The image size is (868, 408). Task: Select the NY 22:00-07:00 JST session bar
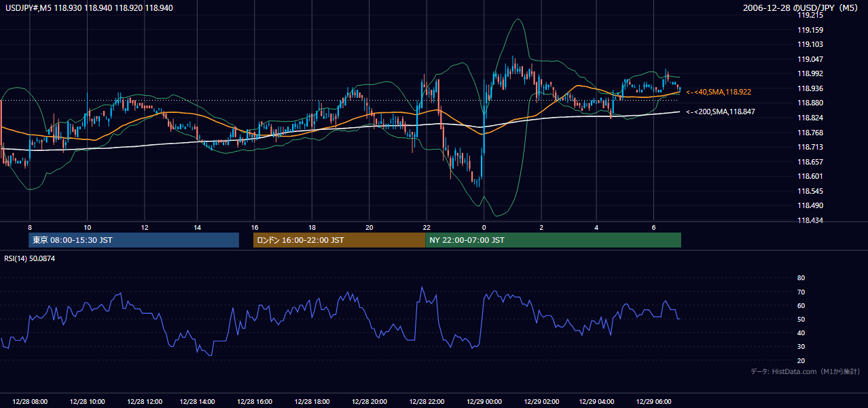[x=553, y=240]
